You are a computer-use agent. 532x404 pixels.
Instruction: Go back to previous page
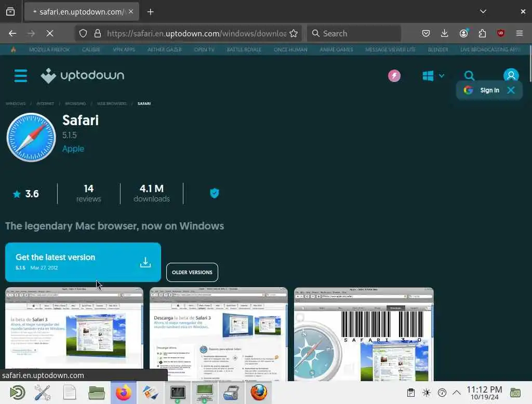[x=12, y=33]
